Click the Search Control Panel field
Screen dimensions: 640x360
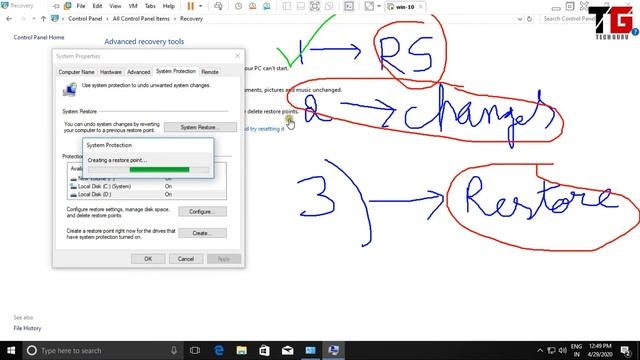click(568, 19)
